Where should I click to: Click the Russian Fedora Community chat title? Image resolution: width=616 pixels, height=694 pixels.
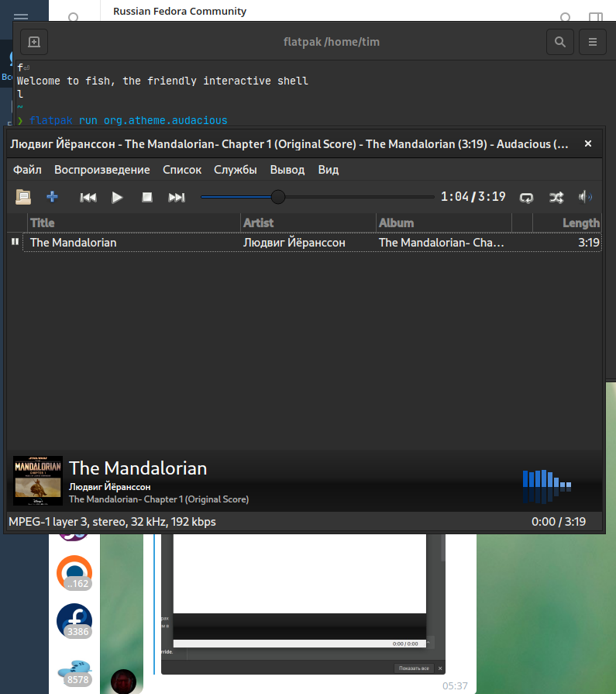180,11
